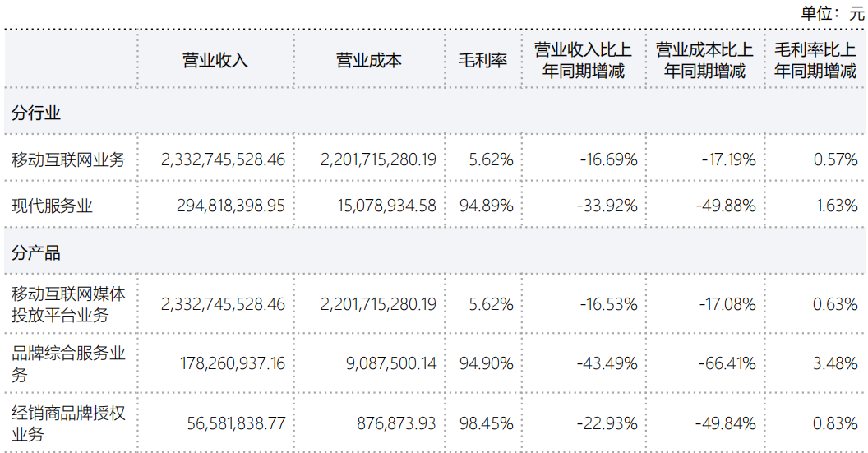Screen dimensions: 868x453
Task: Click the 毛利率 header cell
Action: point(482,61)
